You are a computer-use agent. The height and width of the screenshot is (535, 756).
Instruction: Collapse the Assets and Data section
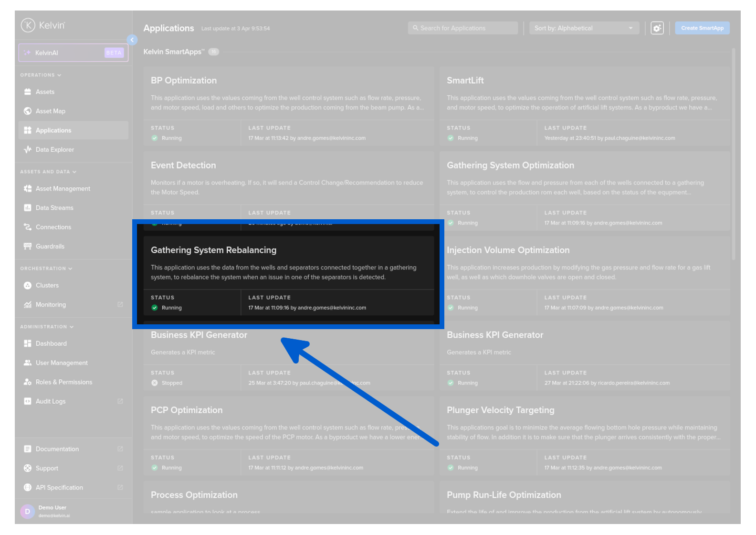coord(74,172)
